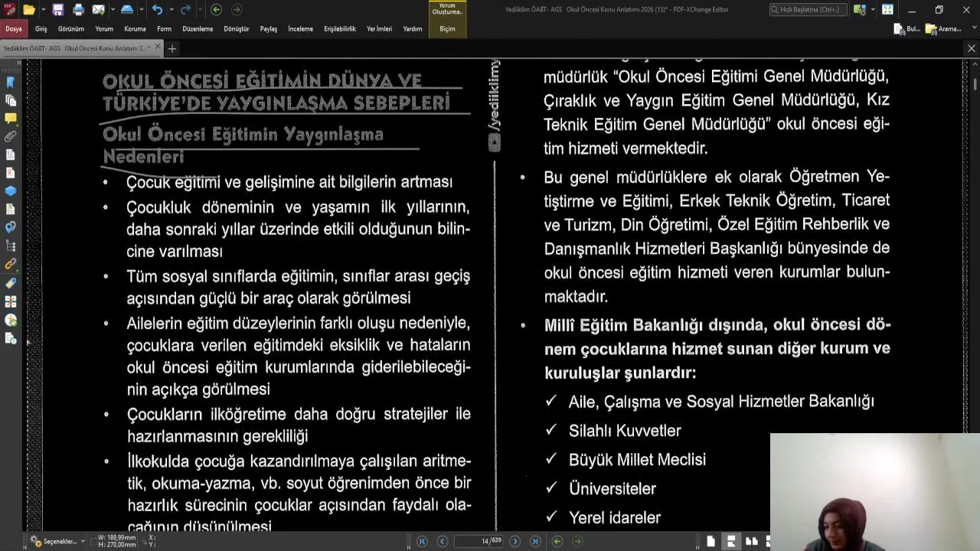980x551 pixels.
Task: Close the document pane with the X at right
Action: coord(971,48)
